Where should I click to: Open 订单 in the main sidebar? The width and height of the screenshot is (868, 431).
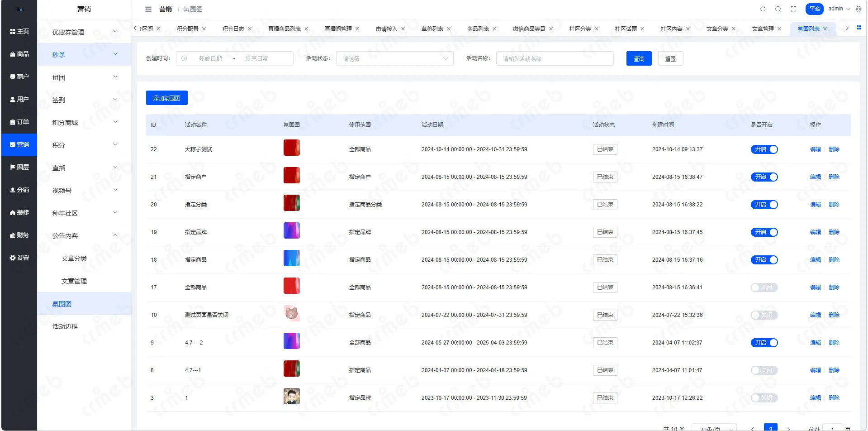click(x=19, y=122)
